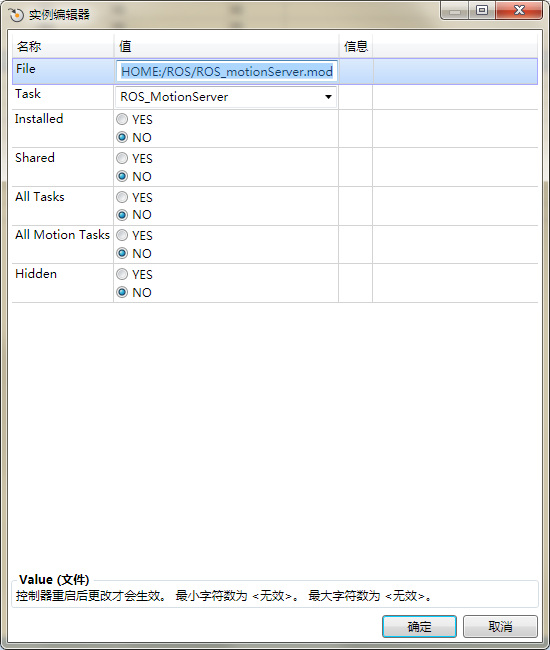This screenshot has width=550, height=650.
Task: Select NO for Hidden
Action: (122, 292)
